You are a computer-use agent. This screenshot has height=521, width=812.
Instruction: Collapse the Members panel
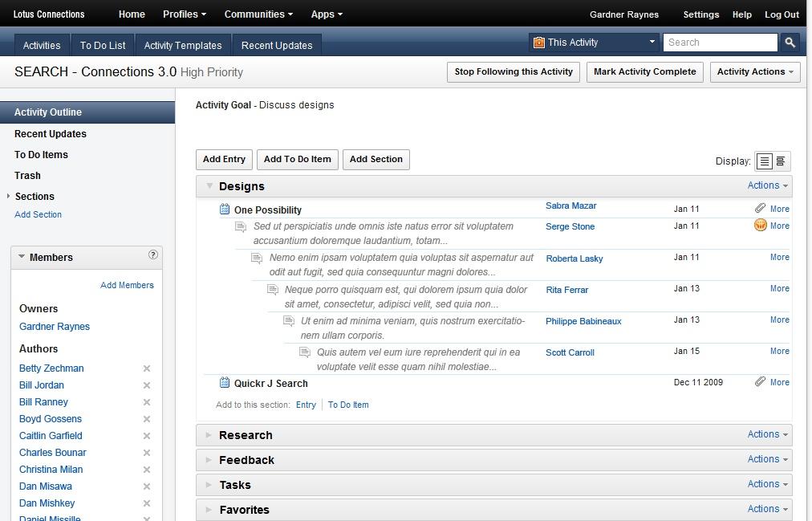click(x=22, y=256)
